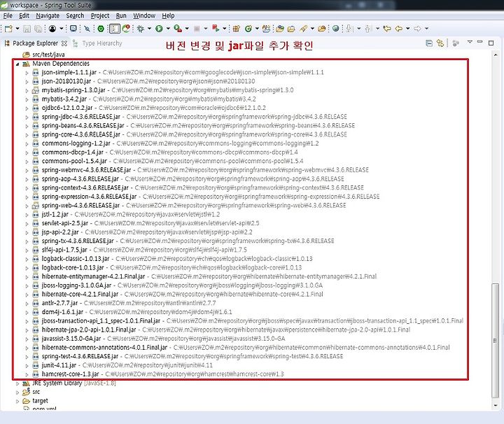Open the Help menu
The width and height of the screenshot is (504, 424).
pyautogui.click(x=168, y=15)
